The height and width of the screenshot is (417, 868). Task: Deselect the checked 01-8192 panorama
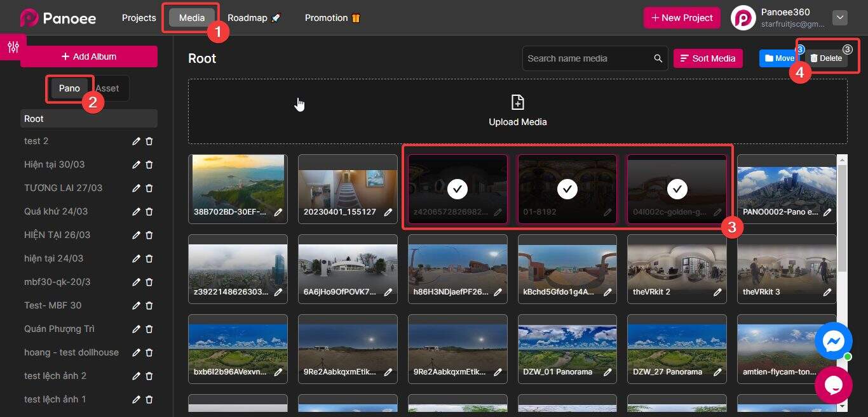pos(567,189)
